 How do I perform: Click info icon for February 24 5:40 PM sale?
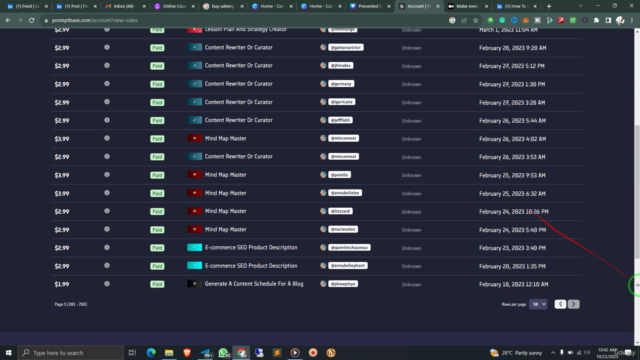point(107,229)
